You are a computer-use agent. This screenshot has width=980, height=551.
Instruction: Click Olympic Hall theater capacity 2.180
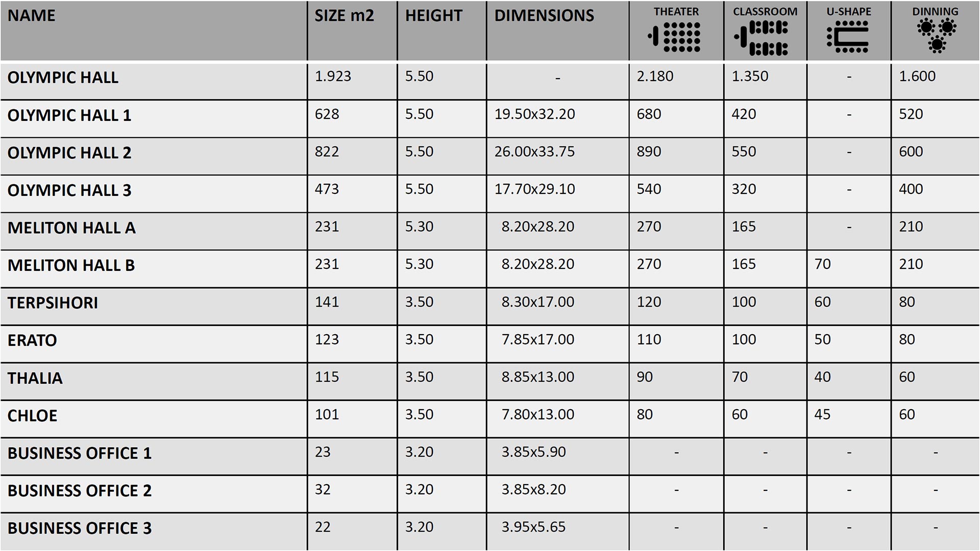coord(655,77)
